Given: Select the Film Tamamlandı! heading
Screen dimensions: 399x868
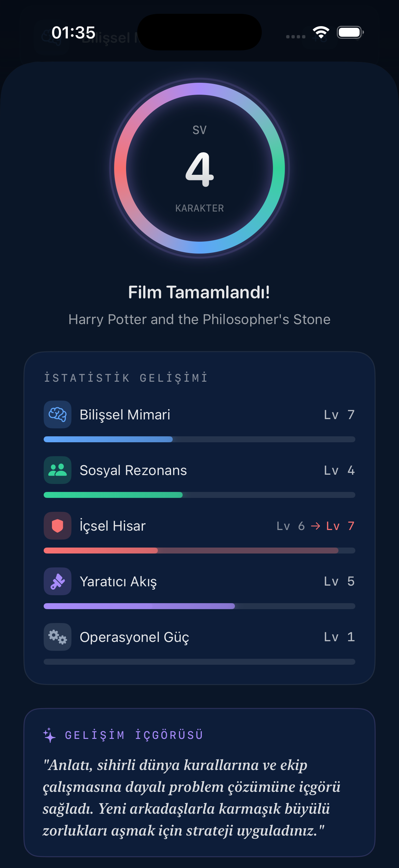Looking at the screenshot, I should 199,292.
